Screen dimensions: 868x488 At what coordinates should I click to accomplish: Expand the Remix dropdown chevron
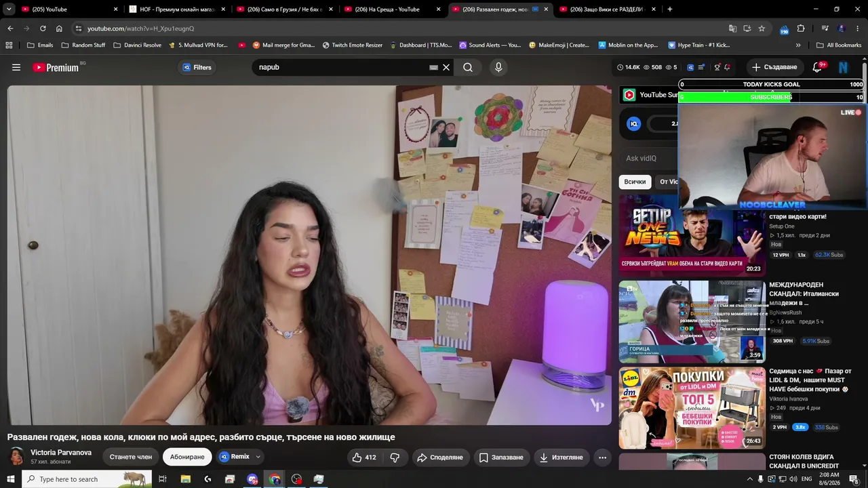(258, 457)
